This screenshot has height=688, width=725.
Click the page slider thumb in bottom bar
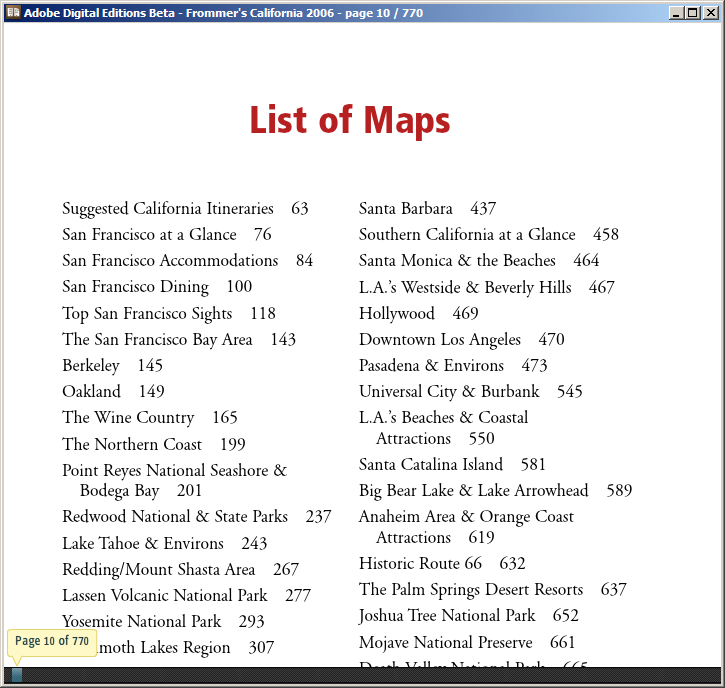pos(17,676)
